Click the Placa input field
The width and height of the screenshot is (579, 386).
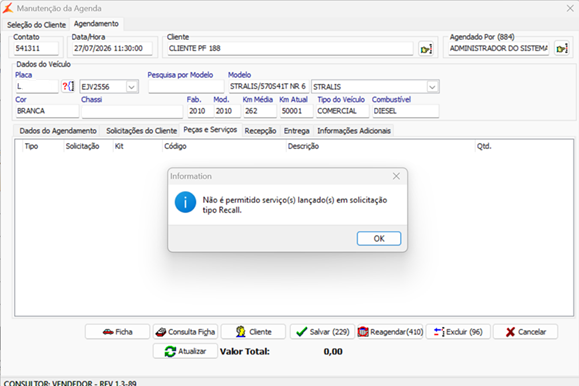pyautogui.click(x=37, y=87)
